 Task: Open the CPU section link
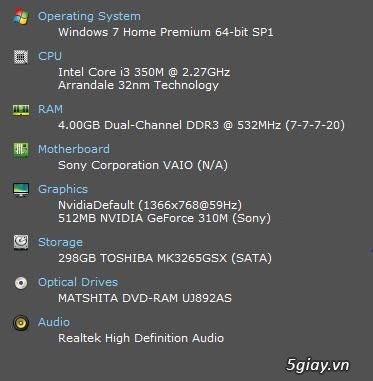(x=50, y=56)
